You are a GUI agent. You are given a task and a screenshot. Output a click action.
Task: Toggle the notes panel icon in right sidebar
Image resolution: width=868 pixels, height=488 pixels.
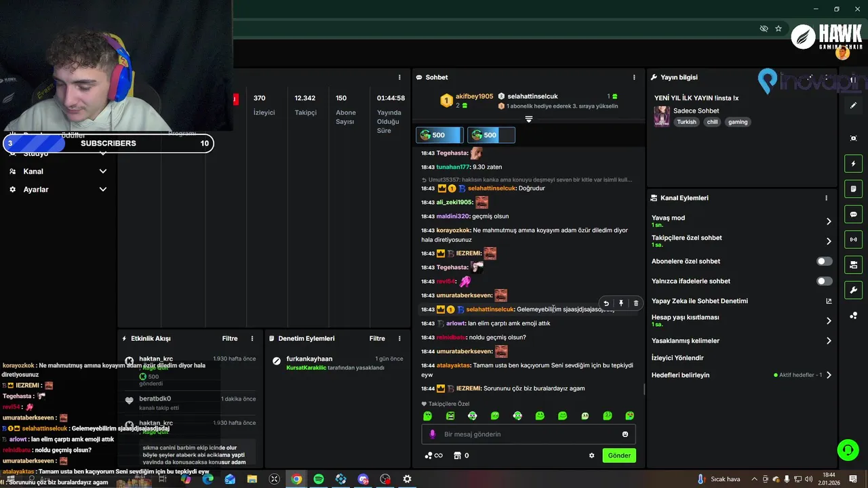[853, 188]
